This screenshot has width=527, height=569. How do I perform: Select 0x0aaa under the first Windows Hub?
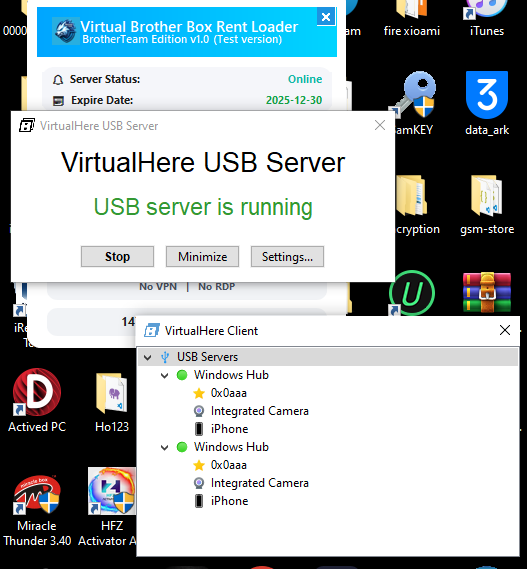(229, 393)
